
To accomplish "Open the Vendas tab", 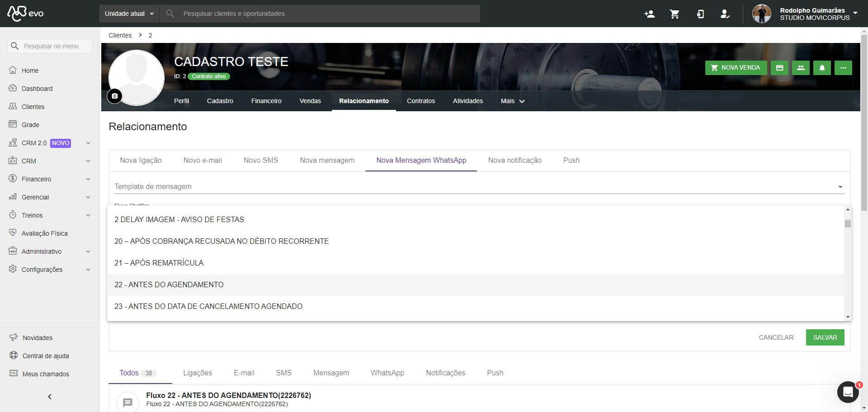I will [x=310, y=101].
